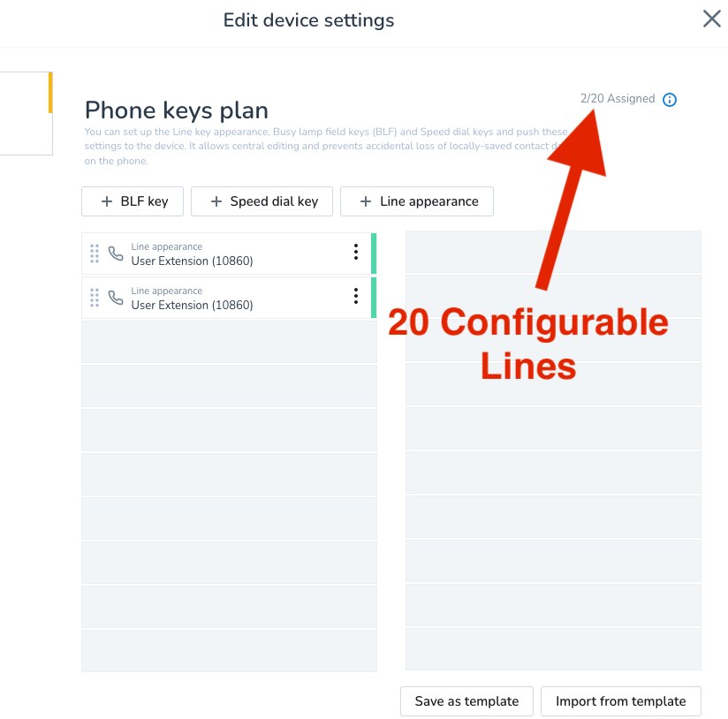Click the drag handle on second Line appearance row

(x=95, y=298)
